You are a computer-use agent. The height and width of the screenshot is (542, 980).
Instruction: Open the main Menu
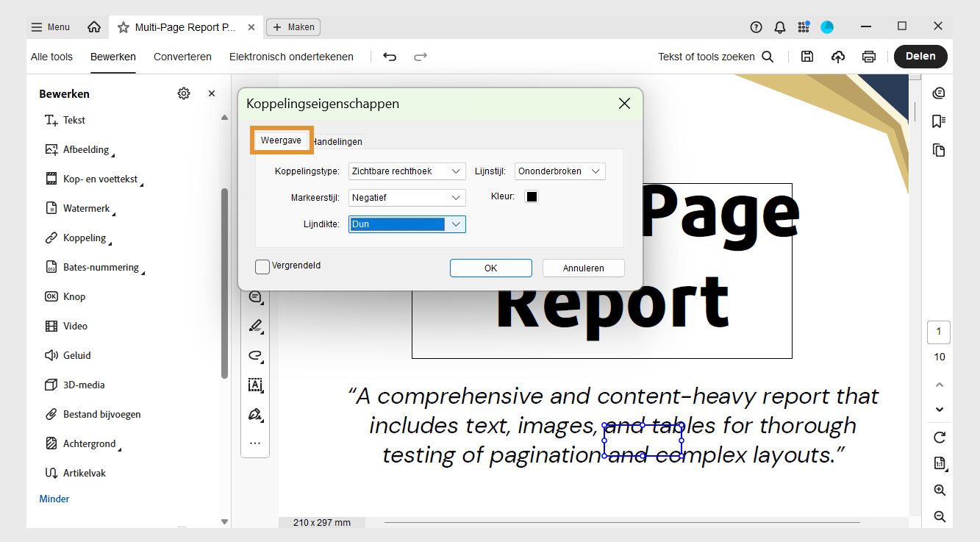click(51, 27)
